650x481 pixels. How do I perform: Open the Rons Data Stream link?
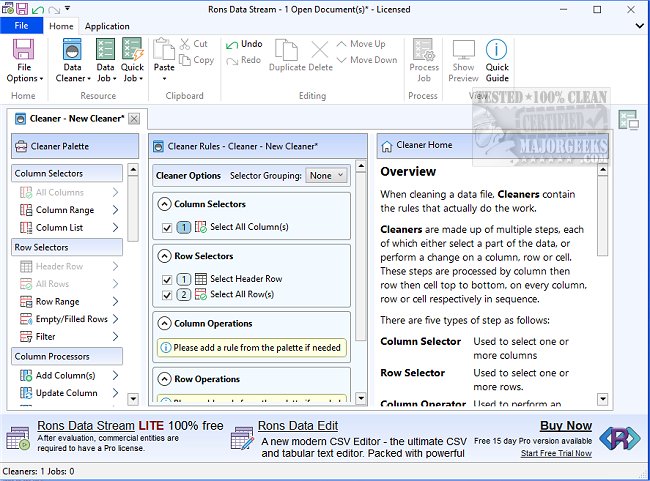(86, 426)
